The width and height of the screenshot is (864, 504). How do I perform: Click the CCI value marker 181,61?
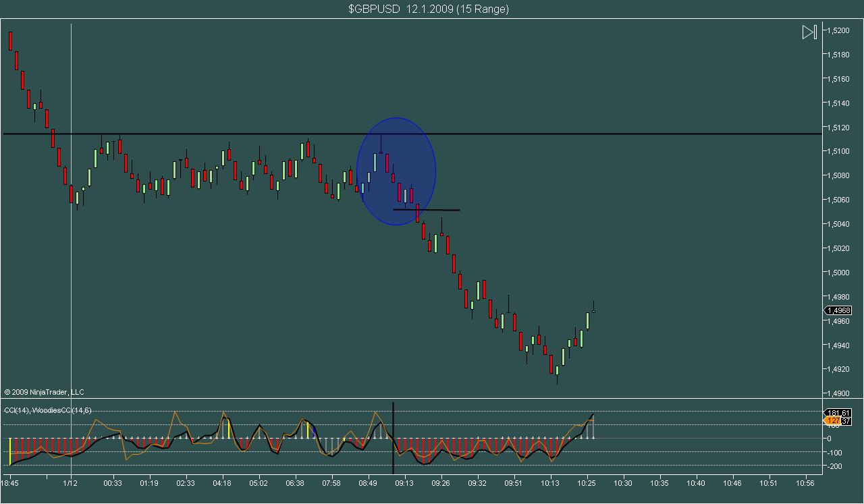tap(838, 412)
